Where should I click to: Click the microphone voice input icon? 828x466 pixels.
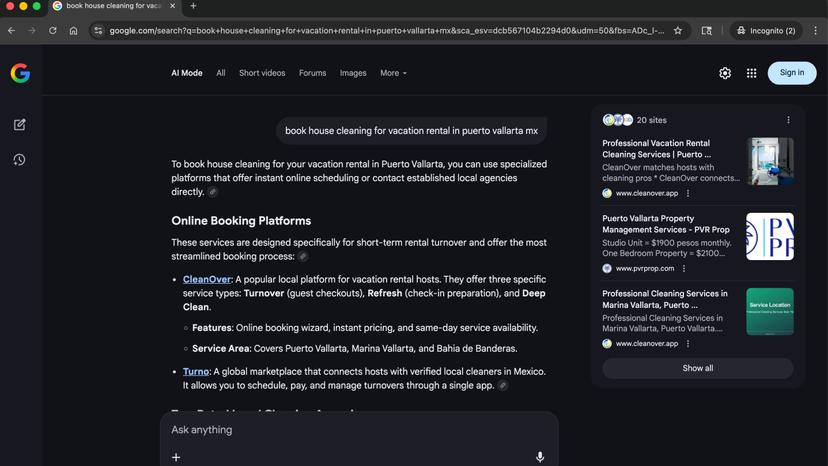tap(540, 457)
